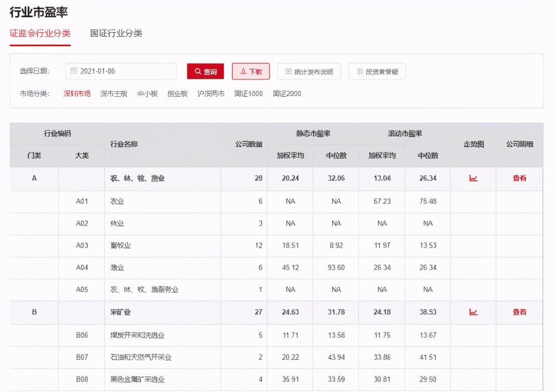
Task: Click the 下载 download button
Action: click(x=250, y=71)
